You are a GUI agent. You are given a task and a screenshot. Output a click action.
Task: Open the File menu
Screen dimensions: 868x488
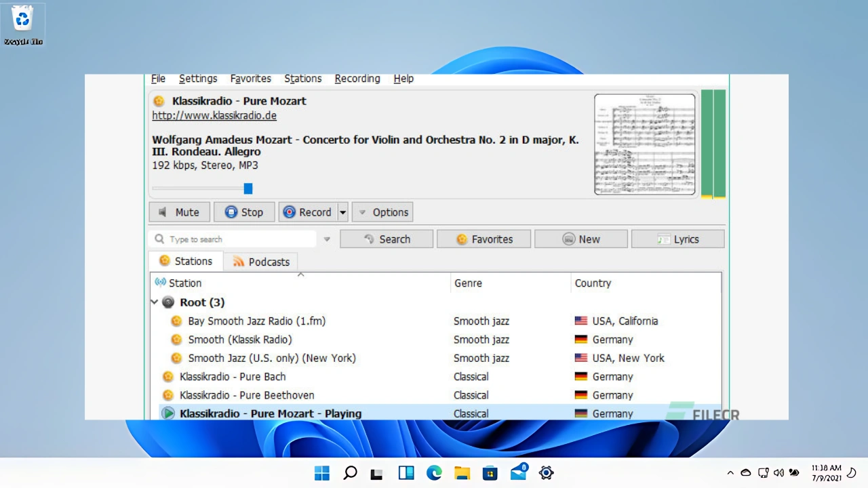click(158, 79)
